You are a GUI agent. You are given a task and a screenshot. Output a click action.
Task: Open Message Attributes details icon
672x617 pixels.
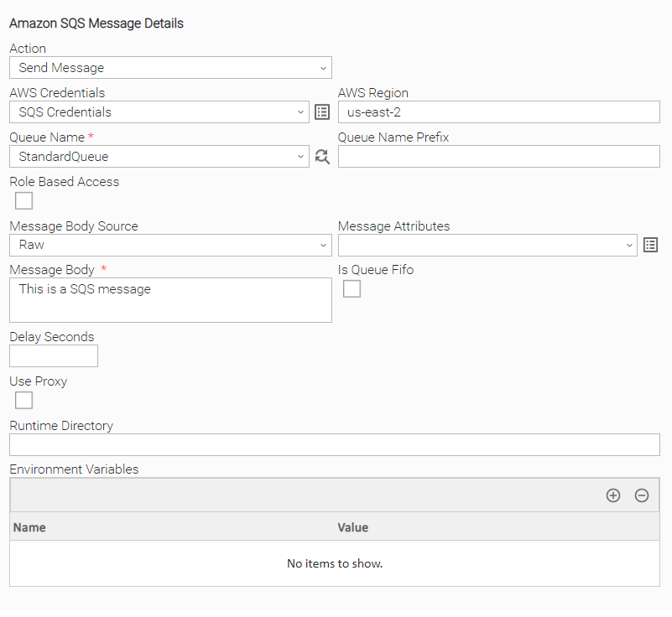[x=650, y=245]
